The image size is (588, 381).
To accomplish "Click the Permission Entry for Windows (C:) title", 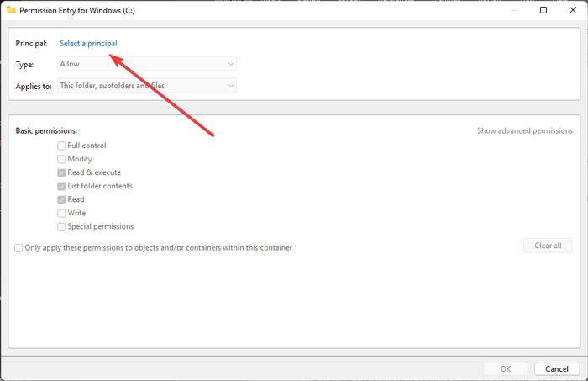I will pyautogui.click(x=77, y=10).
